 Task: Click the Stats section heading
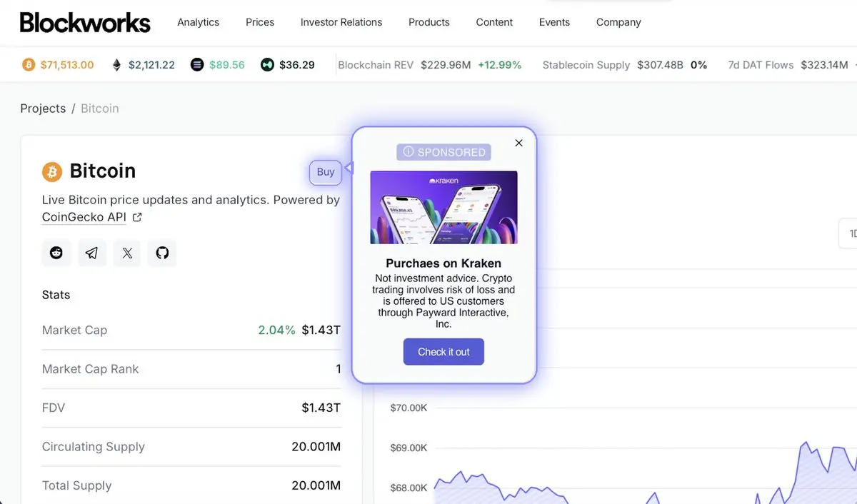pyautogui.click(x=56, y=295)
